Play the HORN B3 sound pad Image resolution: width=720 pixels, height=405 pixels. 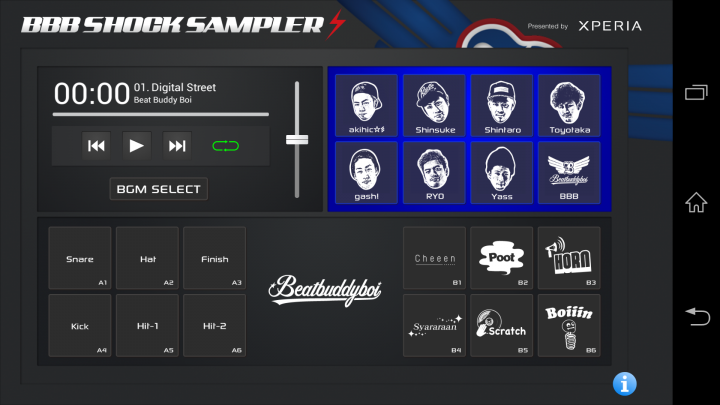click(569, 258)
